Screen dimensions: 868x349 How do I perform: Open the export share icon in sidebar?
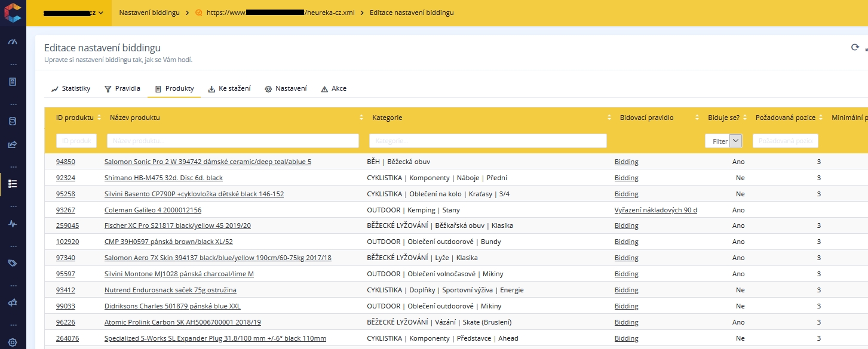click(13, 144)
